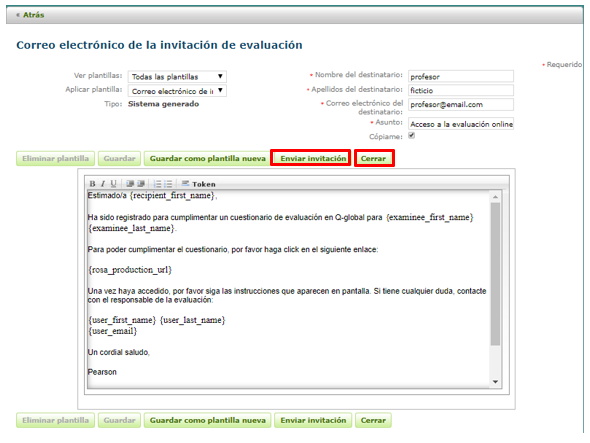Click the first indent icon in toolbar

(x=130, y=184)
